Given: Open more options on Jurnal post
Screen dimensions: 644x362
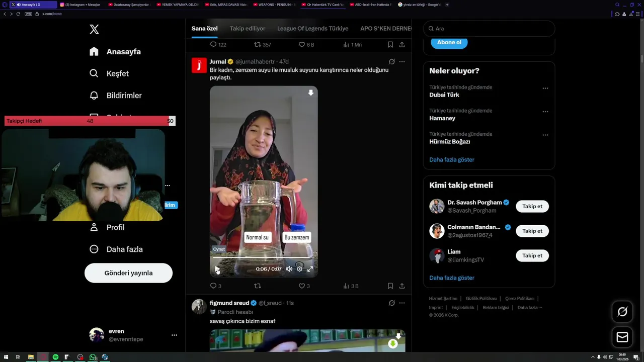Looking at the screenshot, I should (402, 61).
